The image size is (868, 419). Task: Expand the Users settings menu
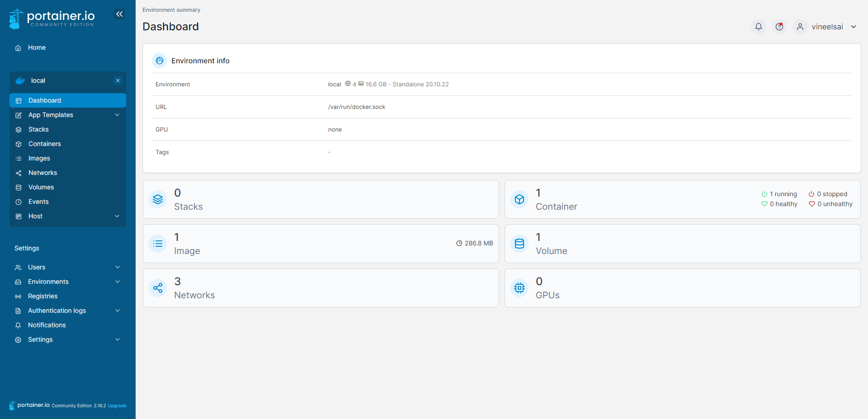[37, 267]
